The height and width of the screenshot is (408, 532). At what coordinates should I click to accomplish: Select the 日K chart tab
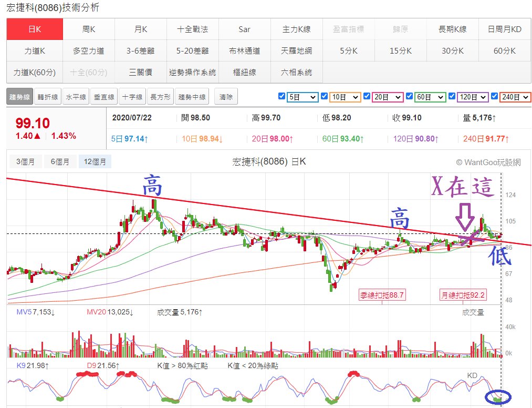[x=35, y=29]
